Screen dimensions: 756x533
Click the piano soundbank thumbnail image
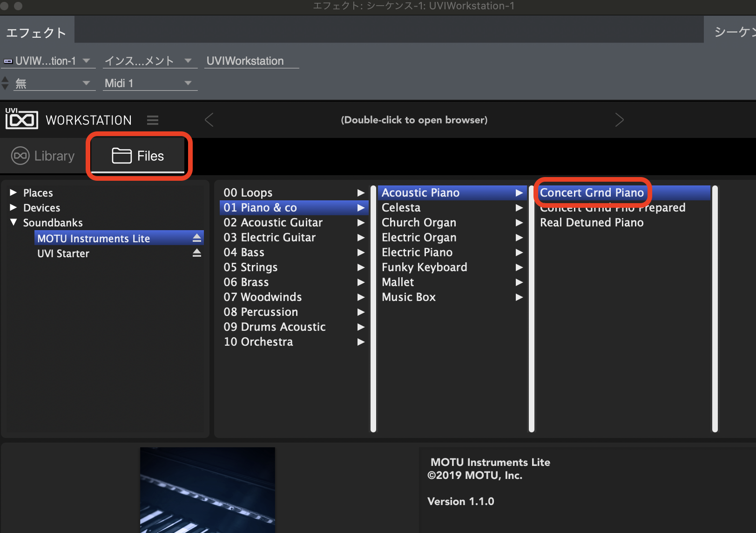coord(208,490)
